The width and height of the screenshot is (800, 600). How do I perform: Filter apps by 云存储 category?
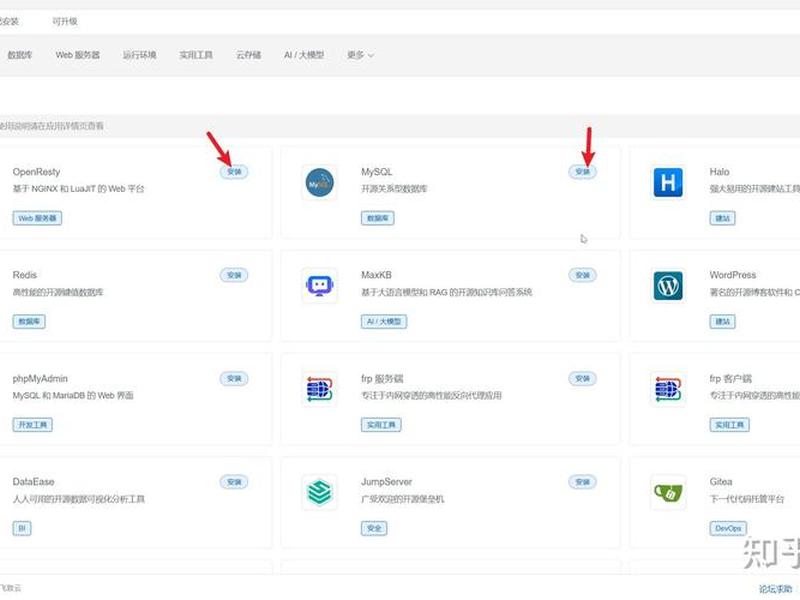pos(248,55)
